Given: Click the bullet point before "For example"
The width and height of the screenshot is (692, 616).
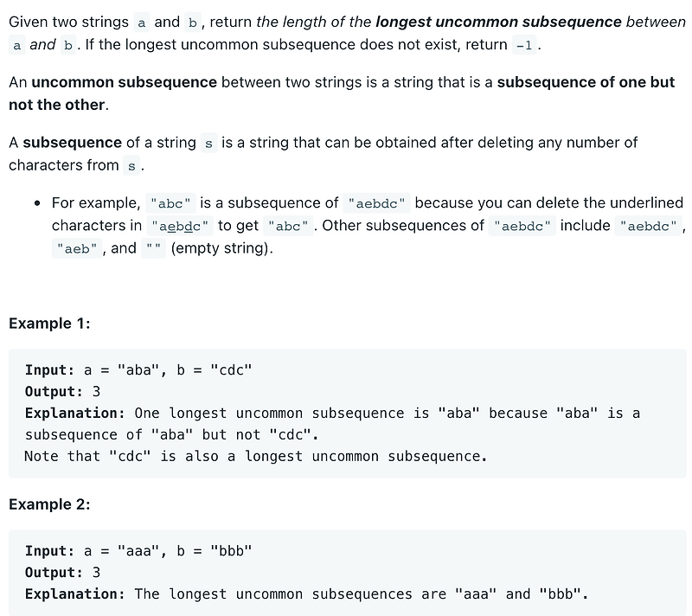Looking at the screenshot, I should (37, 203).
